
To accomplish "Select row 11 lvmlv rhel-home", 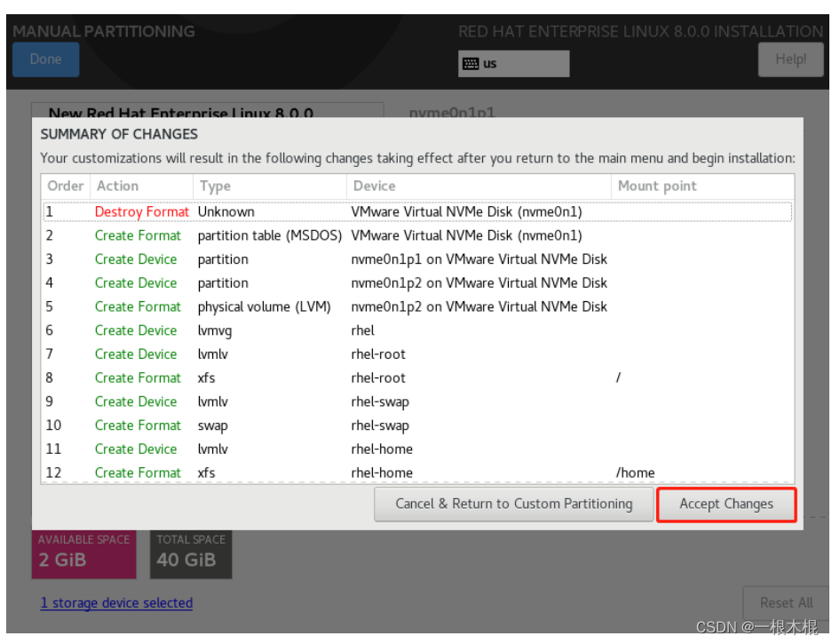I will pyautogui.click(x=417, y=449).
